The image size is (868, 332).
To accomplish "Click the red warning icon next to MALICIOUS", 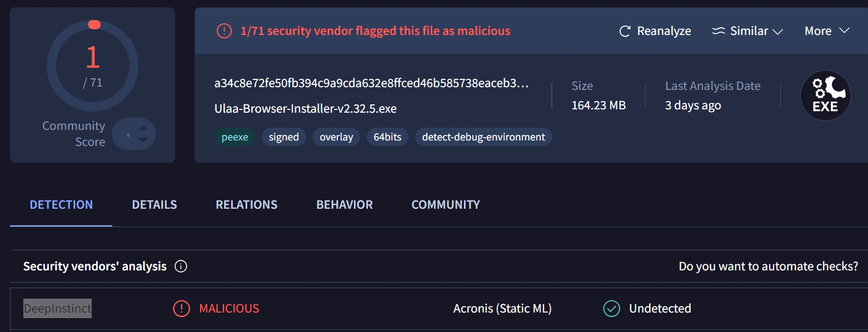I will click(181, 308).
